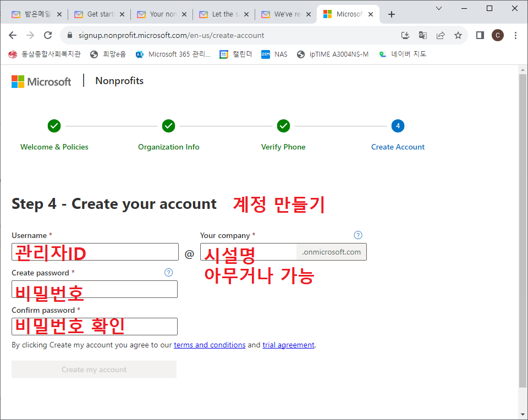528x420 pixels.
Task: Open Chrome three-dot menu
Action: click(515, 35)
